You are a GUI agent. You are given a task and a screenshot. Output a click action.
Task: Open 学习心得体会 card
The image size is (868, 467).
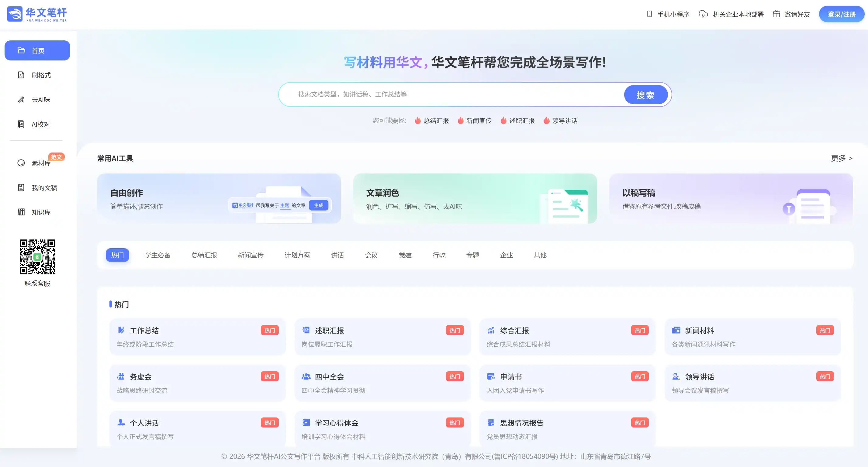pos(383,429)
